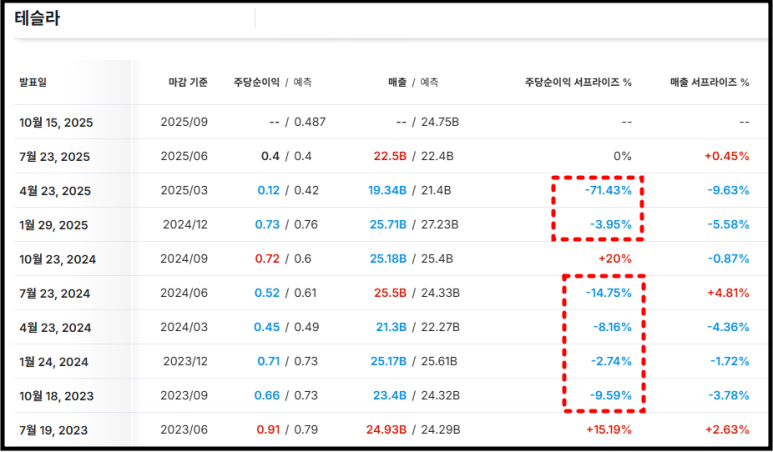Viewport: 773px width, 452px height.
Task: Click the +20% EPS surprise value
Action: pos(616,259)
